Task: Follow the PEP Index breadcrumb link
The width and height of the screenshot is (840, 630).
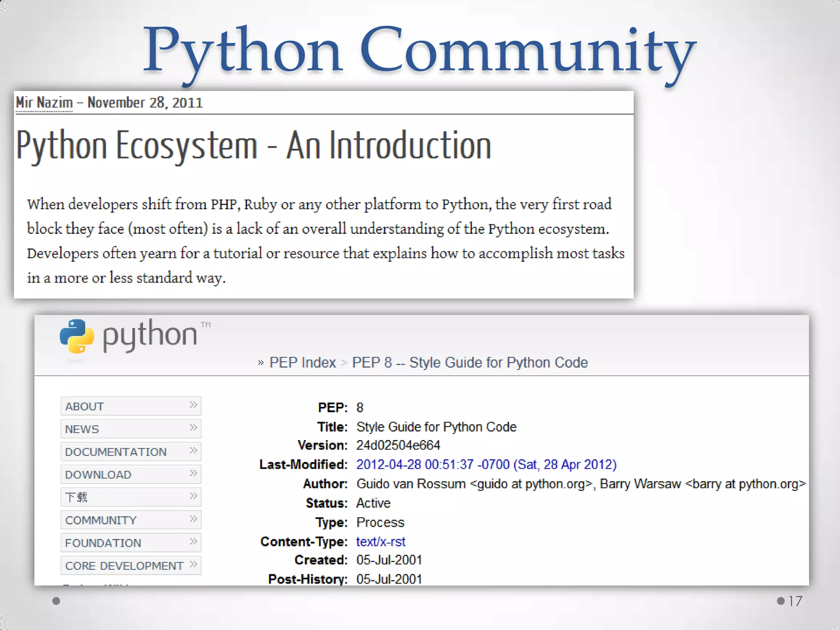Action: (x=302, y=363)
